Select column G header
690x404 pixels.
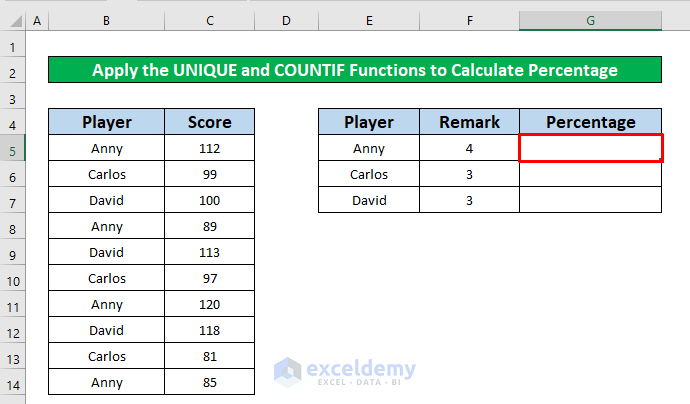(x=590, y=21)
